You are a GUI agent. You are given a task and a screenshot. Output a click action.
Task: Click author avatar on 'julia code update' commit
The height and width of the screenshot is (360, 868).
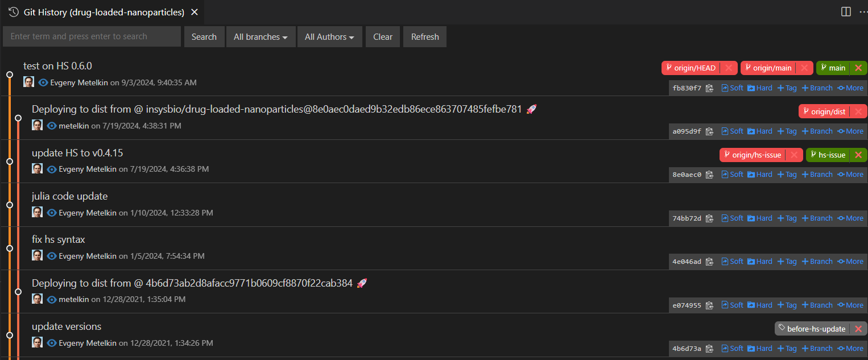click(37, 212)
